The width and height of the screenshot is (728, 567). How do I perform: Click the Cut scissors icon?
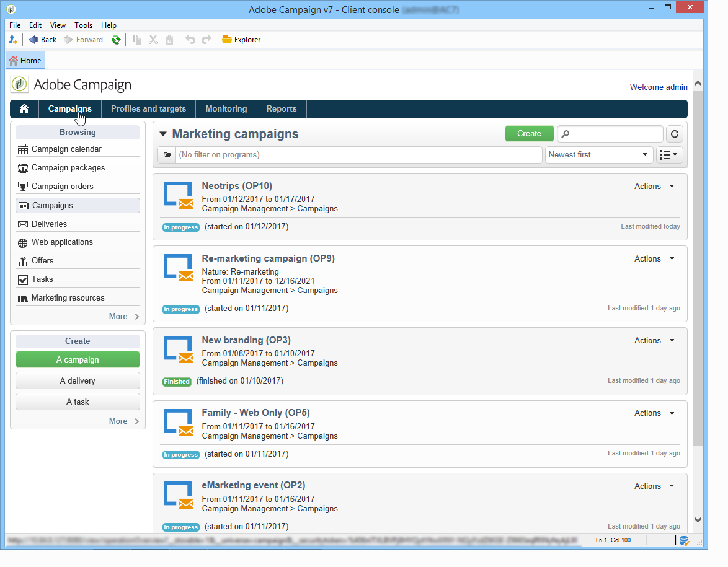tap(153, 40)
